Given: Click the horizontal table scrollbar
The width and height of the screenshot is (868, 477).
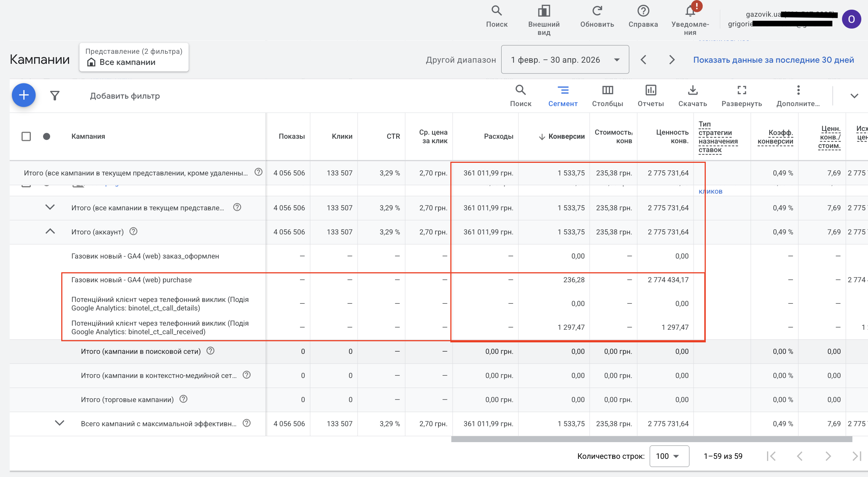Looking at the screenshot, I should click(651, 439).
